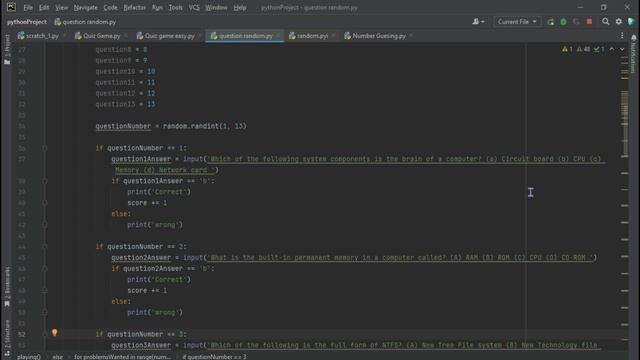Viewport: 640px width, 360px height.
Task: Go to next highlighted error arrow
Action: pyautogui.click(x=622, y=49)
